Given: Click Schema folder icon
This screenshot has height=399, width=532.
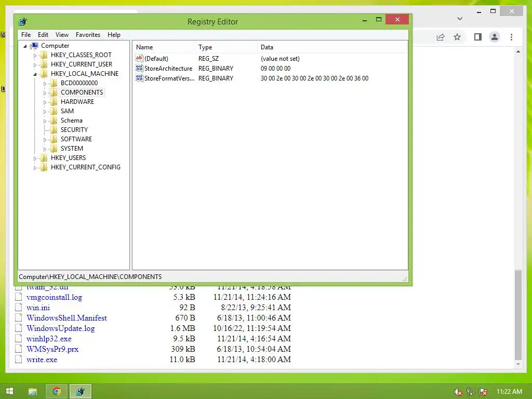Looking at the screenshot, I should coord(54,121).
